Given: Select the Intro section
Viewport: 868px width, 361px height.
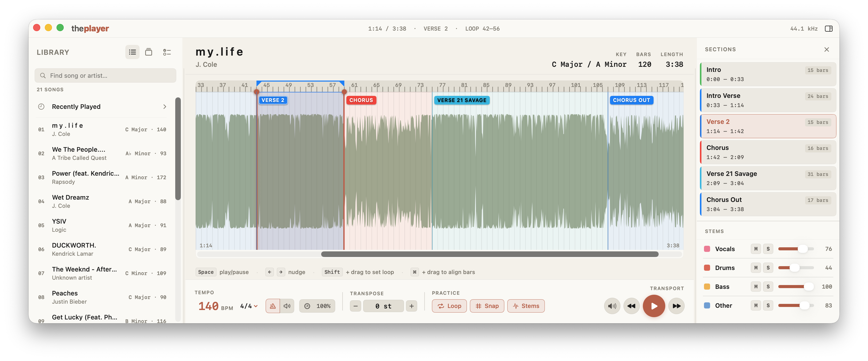Looking at the screenshot, I should 768,74.
